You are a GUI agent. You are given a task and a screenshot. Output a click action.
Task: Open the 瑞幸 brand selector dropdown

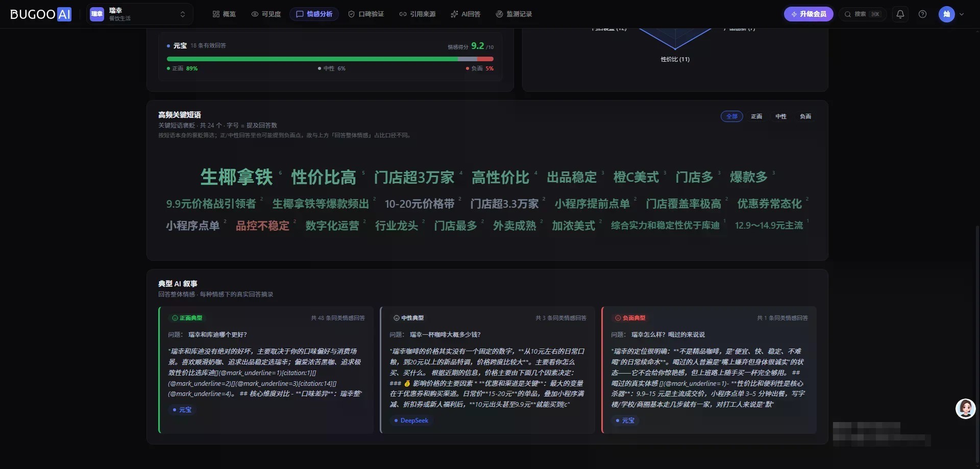click(x=139, y=14)
